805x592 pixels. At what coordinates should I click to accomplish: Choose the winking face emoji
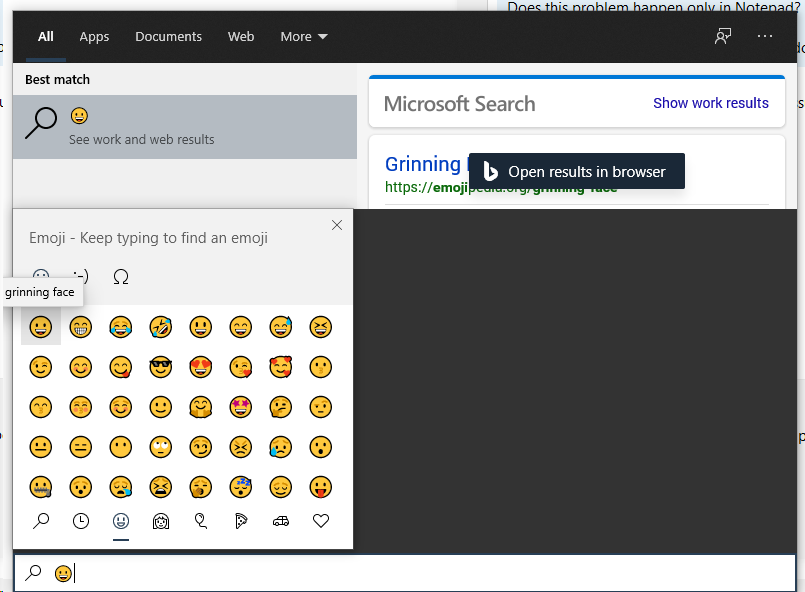click(41, 367)
